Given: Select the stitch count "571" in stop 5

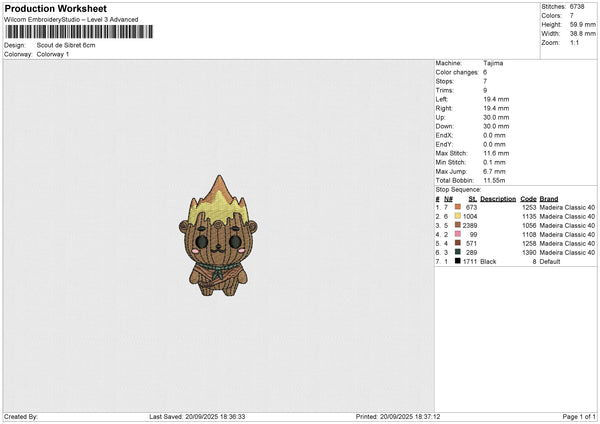Looking at the screenshot, I should point(471,243).
